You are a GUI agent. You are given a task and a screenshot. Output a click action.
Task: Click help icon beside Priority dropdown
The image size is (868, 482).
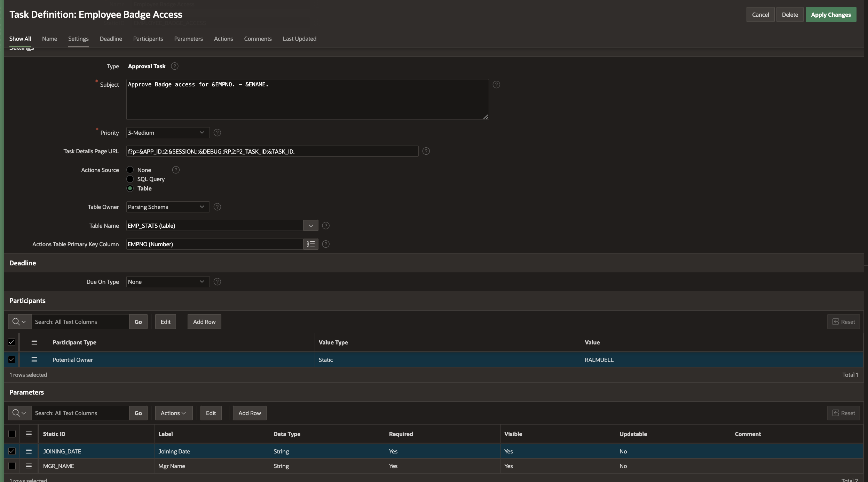click(x=217, y=133)
